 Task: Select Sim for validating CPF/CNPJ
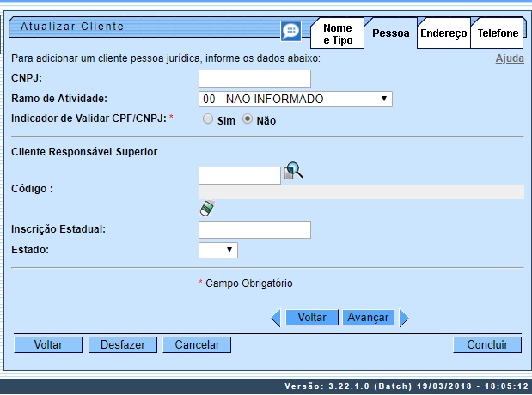[x=207, y=120]
